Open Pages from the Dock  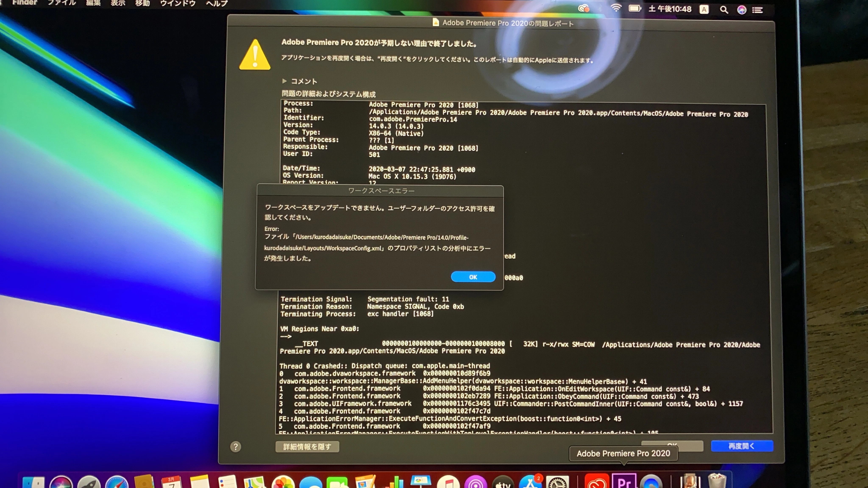365,482
